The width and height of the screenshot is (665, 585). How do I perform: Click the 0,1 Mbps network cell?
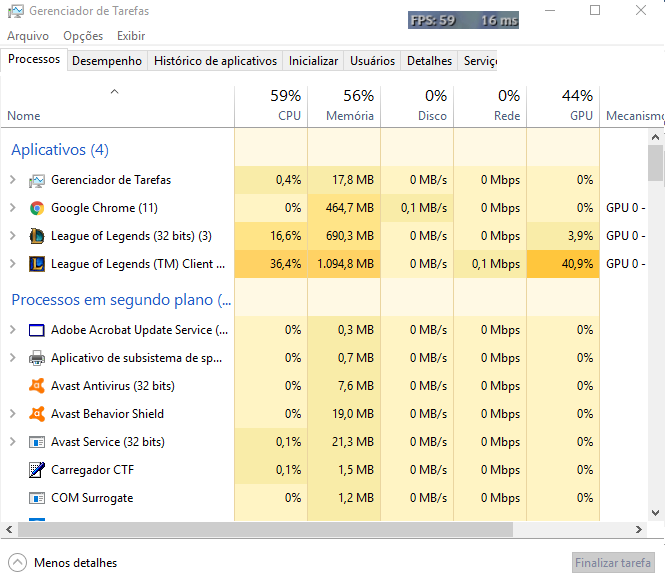[490, 264]
